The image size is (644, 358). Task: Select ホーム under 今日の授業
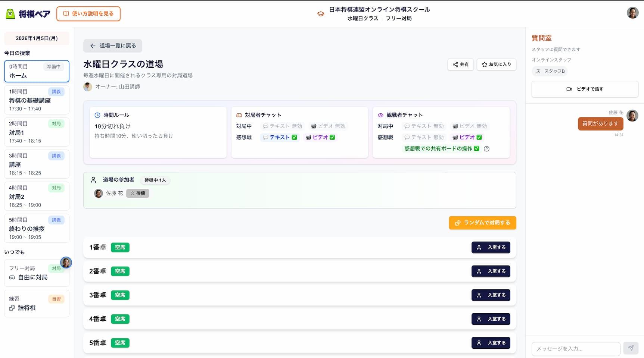[36, 71]
